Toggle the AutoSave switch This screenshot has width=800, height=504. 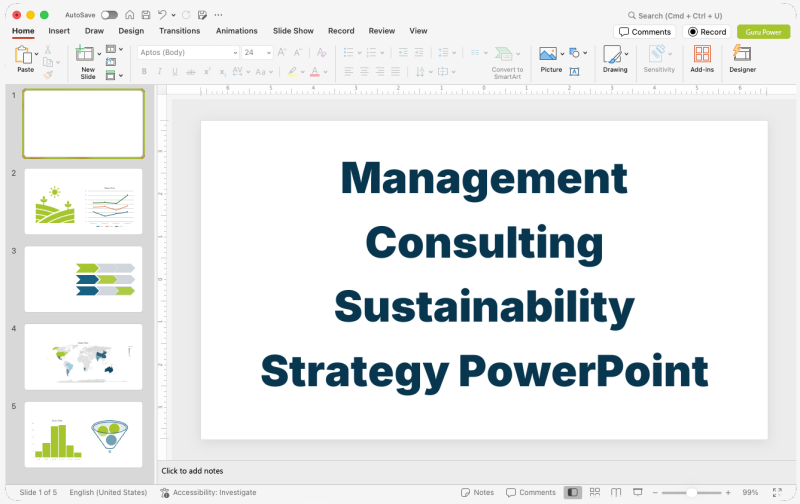(x=109, y=15)
